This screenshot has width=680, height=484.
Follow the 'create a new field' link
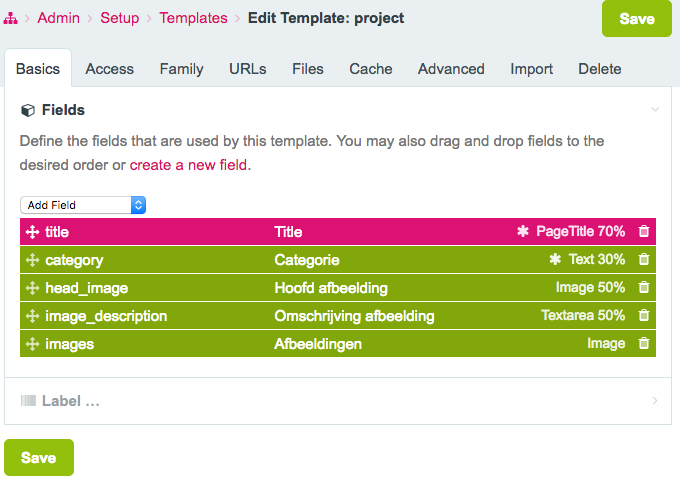(x=188, y=165)
